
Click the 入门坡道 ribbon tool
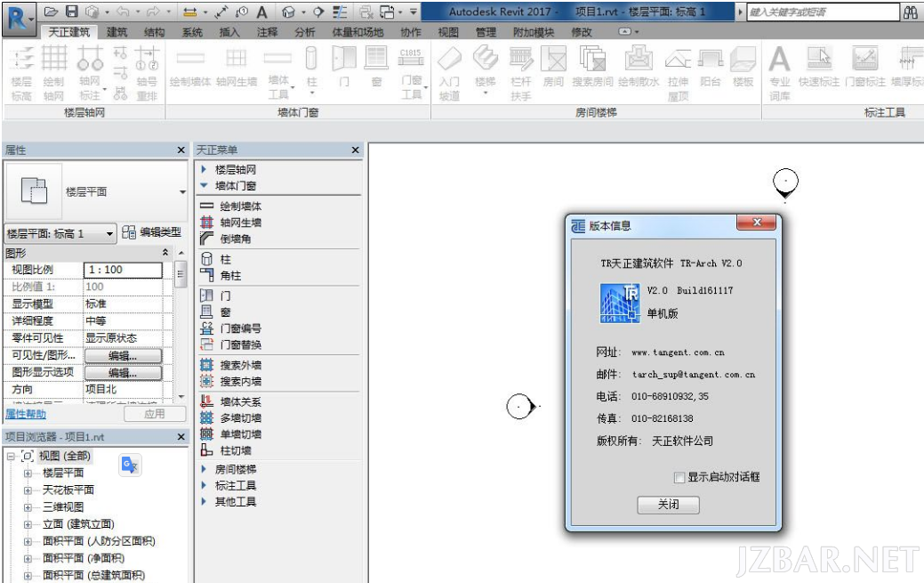tap(449, 73)
